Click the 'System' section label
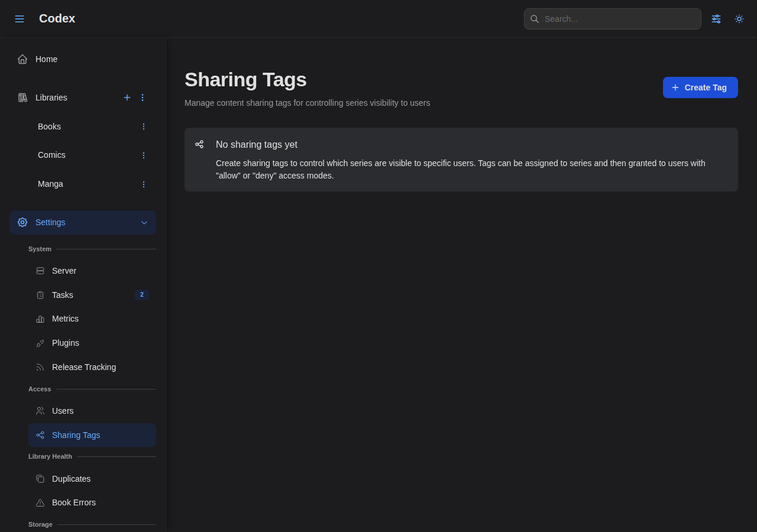Screen dimensions: 757x532 (x=40, y=249)
